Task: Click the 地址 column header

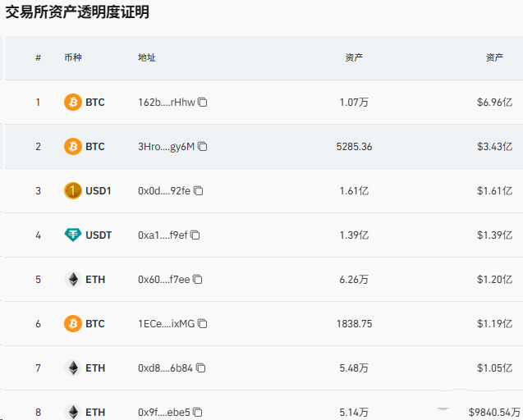Action: click(147, 57)
